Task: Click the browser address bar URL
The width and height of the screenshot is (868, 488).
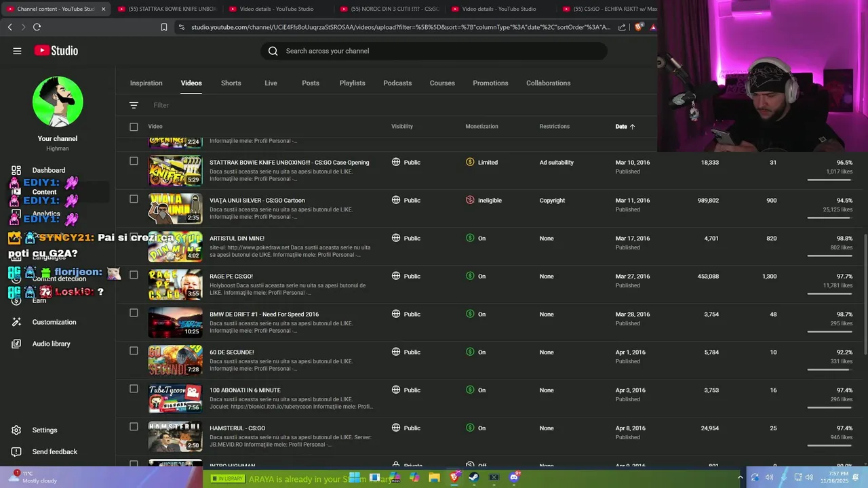Action: tap(400, 27)
